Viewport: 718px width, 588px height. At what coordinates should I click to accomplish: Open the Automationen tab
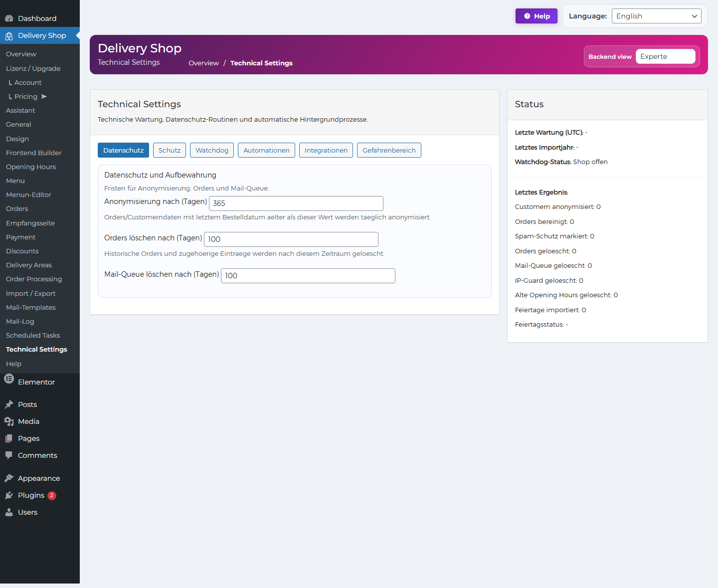click(266, 150)
